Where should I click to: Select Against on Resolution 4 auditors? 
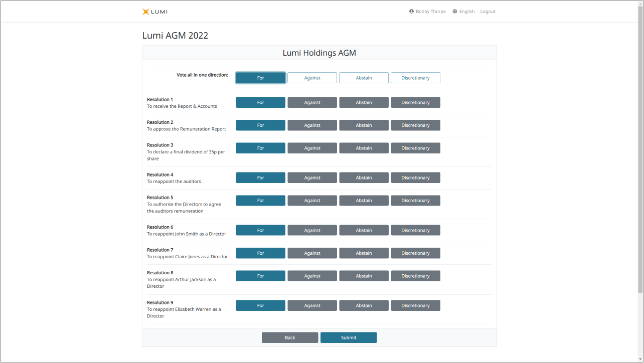[312, 177]
